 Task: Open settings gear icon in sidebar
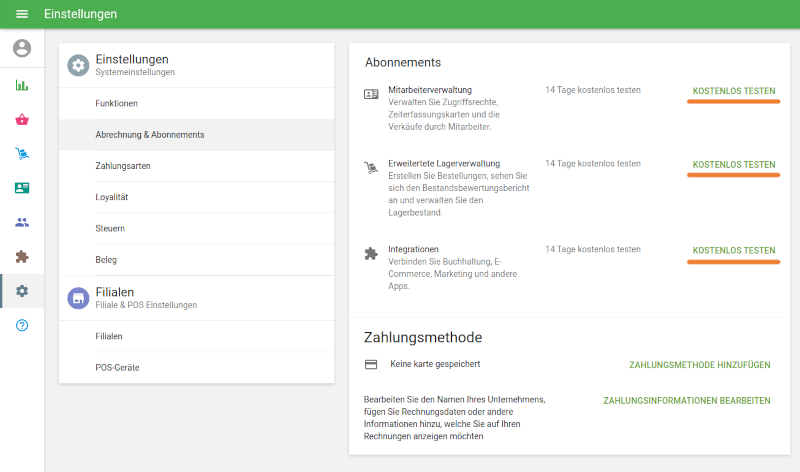tap(22, 291)
